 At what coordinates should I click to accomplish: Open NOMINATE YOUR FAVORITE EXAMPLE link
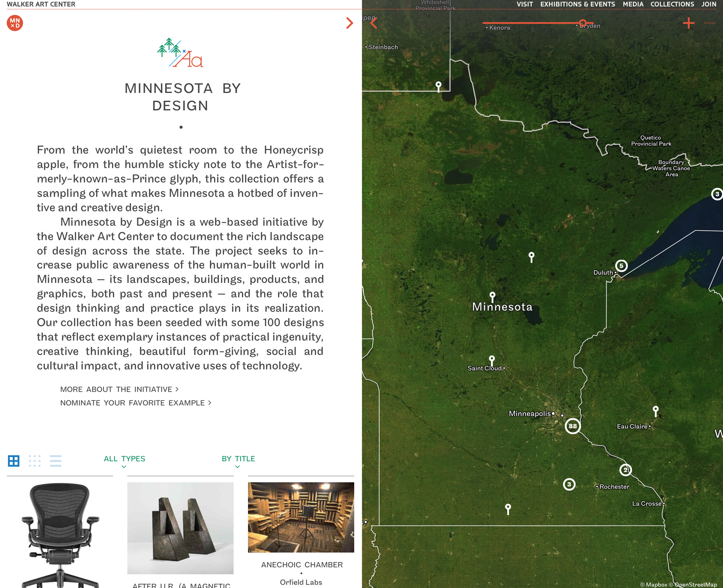pos(136,403)
